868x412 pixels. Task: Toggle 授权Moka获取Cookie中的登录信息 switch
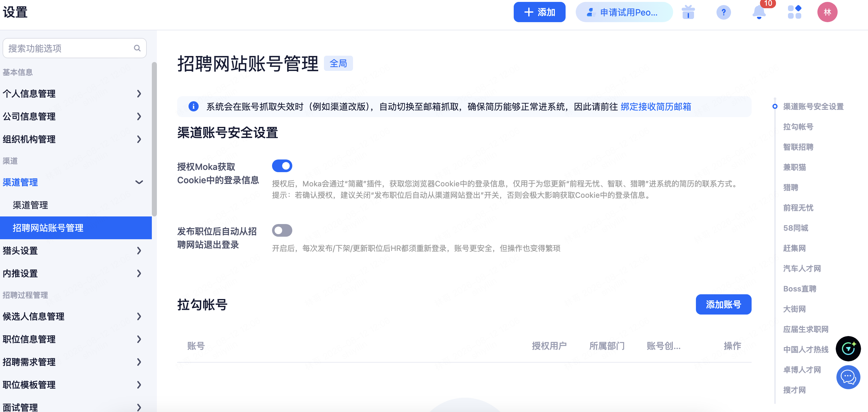coord(282,166)
